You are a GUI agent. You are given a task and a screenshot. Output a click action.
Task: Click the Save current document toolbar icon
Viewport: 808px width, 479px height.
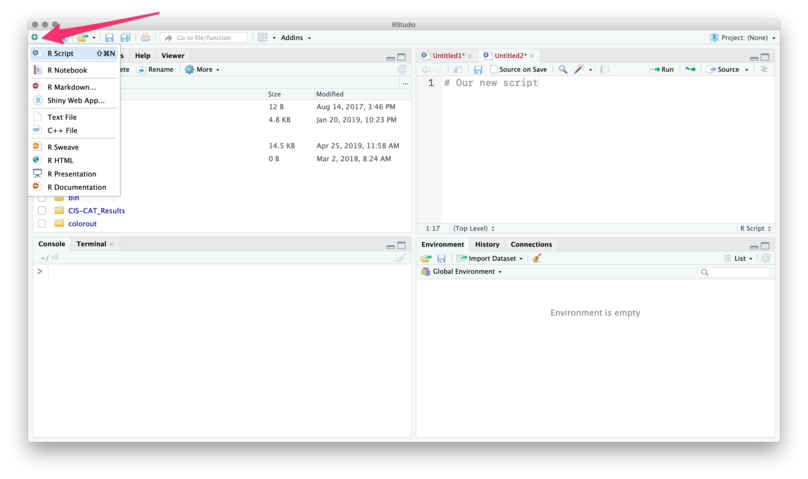tap(109, 38)
